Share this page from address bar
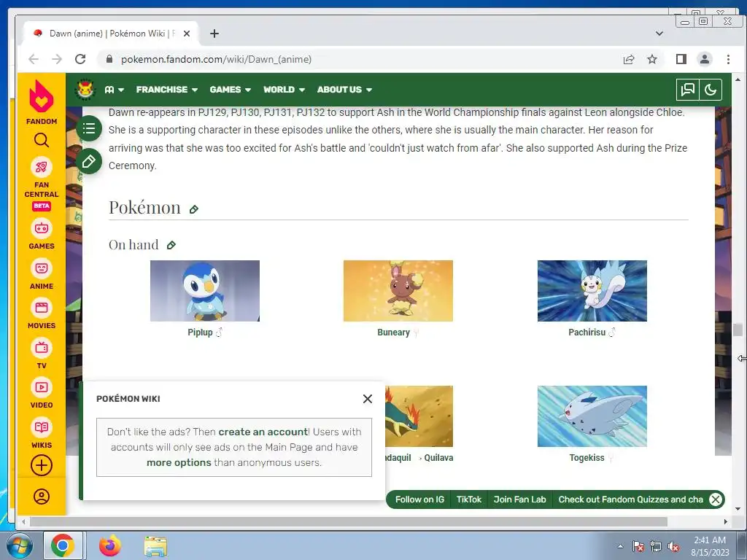 tap(628, 59)
